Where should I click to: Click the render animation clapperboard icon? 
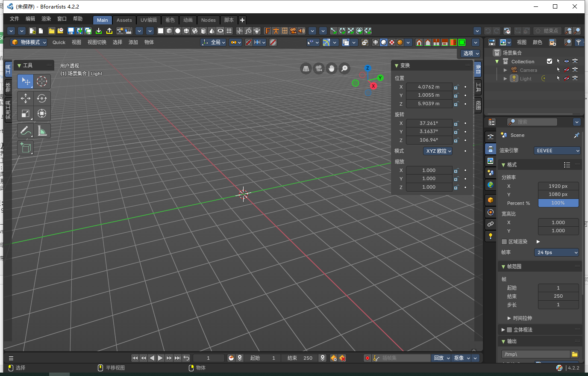tap(128, 31)
